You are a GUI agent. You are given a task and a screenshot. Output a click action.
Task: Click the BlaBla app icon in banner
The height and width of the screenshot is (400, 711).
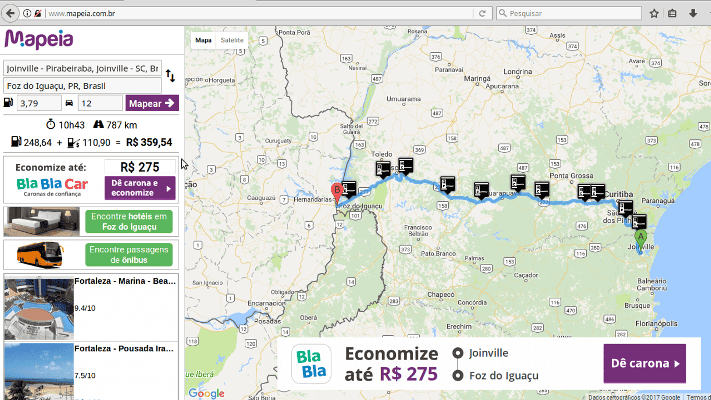[x=311, y=364]
